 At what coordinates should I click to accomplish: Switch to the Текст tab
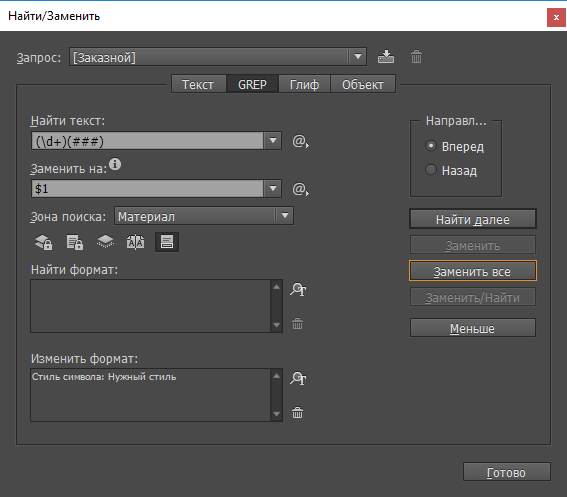click(198, 84)
